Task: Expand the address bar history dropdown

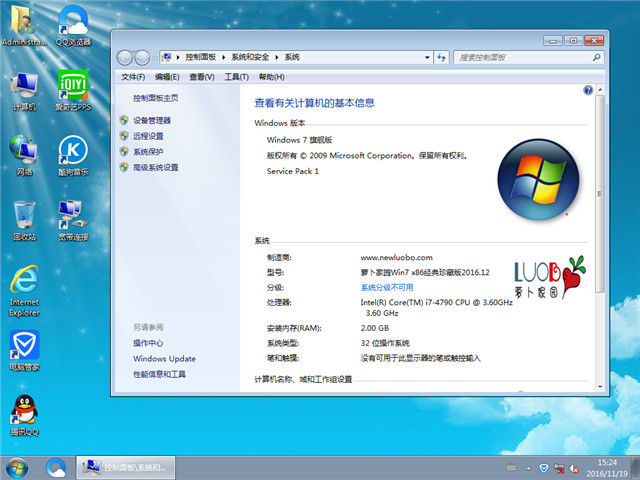Action: (427, 58)
